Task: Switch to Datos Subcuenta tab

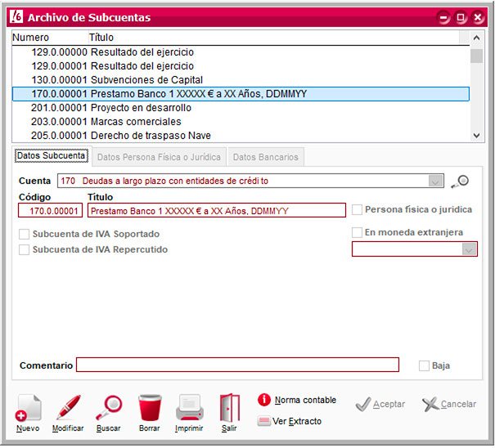Action: (x=52, y=156)
